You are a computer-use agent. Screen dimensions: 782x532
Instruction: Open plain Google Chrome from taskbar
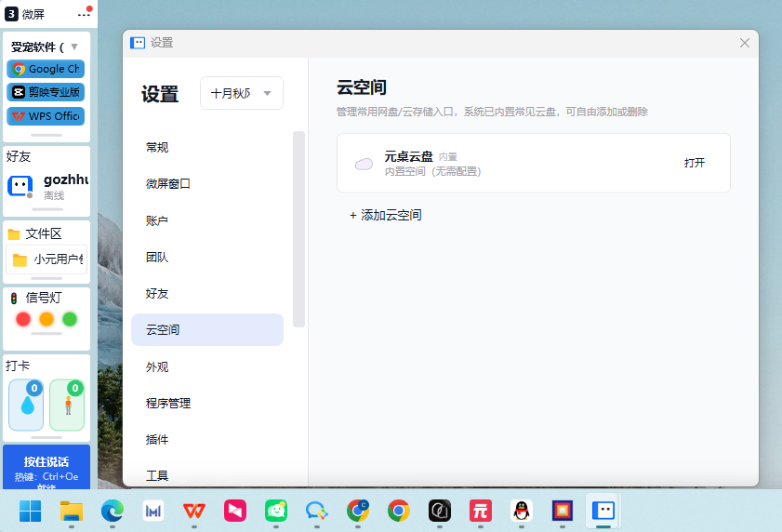[x=399, y=511]
